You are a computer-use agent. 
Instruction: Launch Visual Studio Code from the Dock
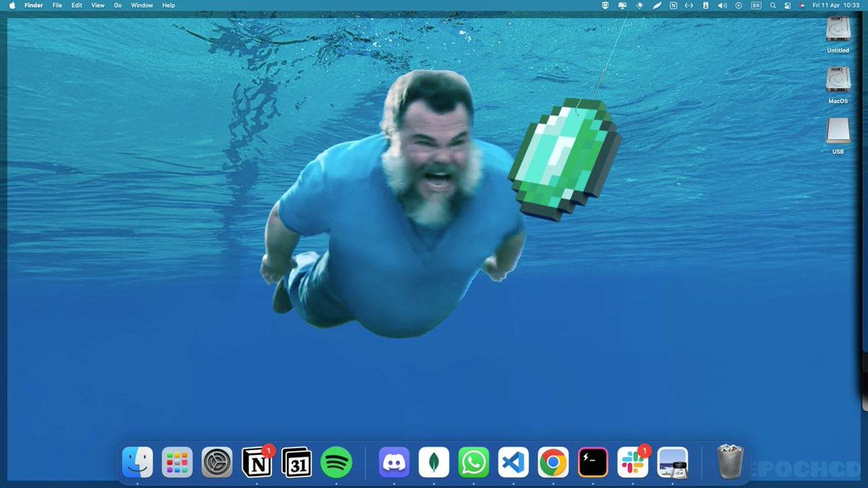pos(514,462)
